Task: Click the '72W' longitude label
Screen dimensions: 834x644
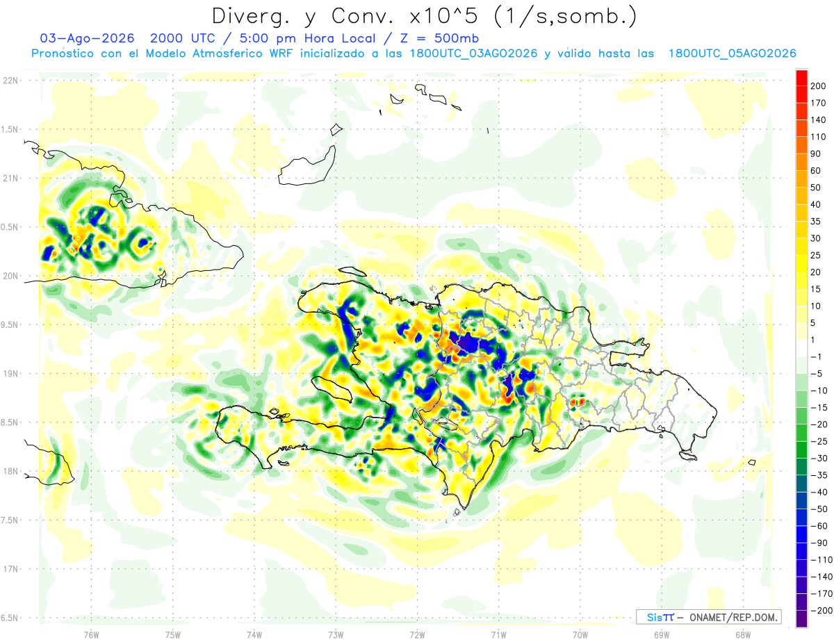Action: click(x=417, y=634)
